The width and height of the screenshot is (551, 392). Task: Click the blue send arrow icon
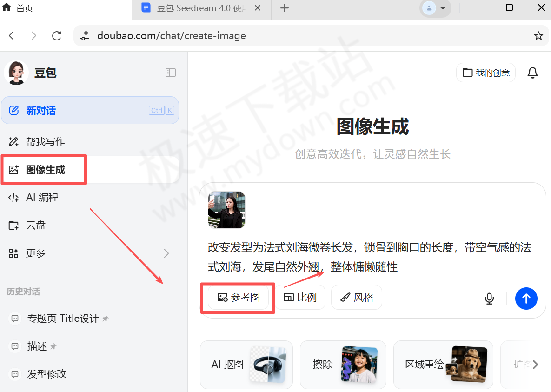[526, 299]
